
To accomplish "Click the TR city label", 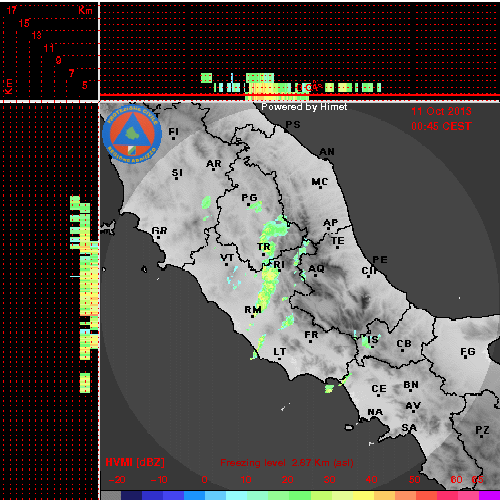I will [x=264, y=247].
